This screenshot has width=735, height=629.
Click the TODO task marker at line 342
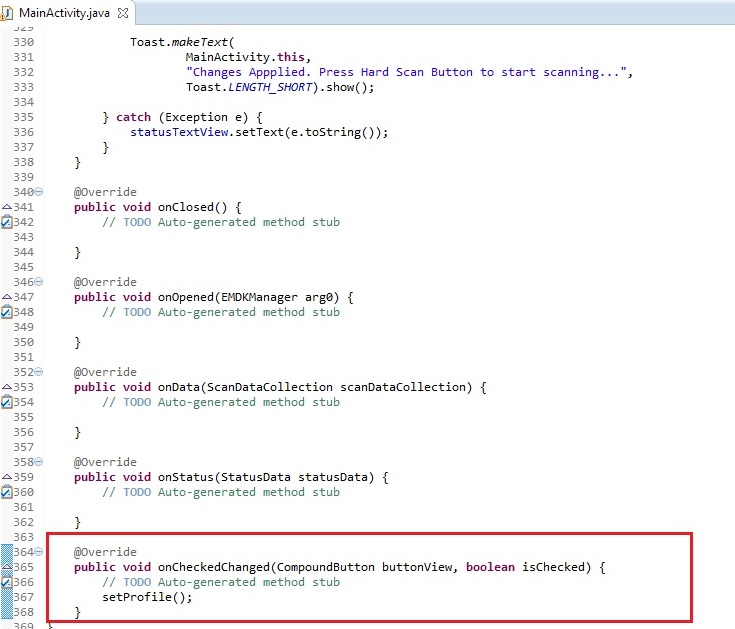coord(6,222)
